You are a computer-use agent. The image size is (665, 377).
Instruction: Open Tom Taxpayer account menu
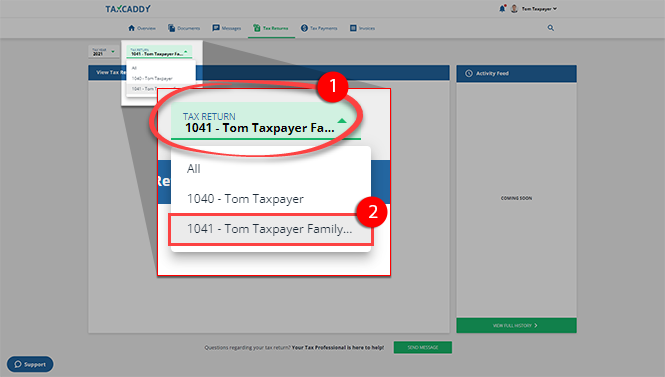click(x=539, y=8)
